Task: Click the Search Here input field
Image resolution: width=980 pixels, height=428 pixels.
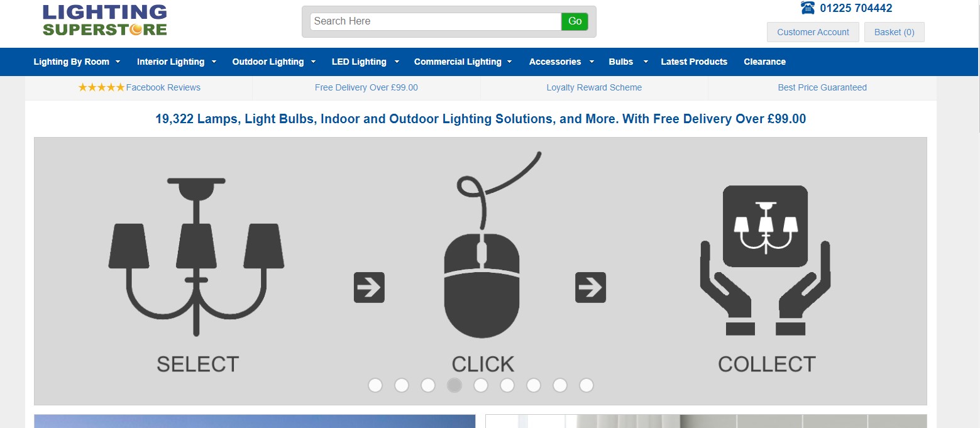Action: coord(435,21)
